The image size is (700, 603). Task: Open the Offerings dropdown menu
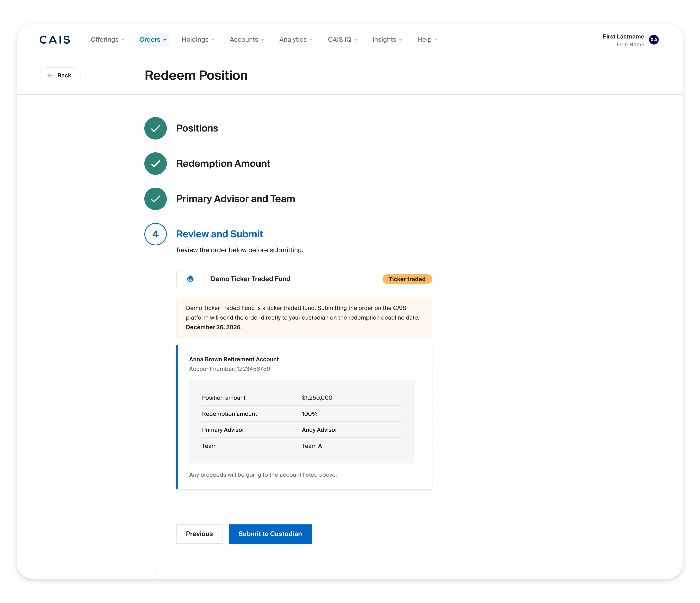pyautogui.click(x=107, y=39)
